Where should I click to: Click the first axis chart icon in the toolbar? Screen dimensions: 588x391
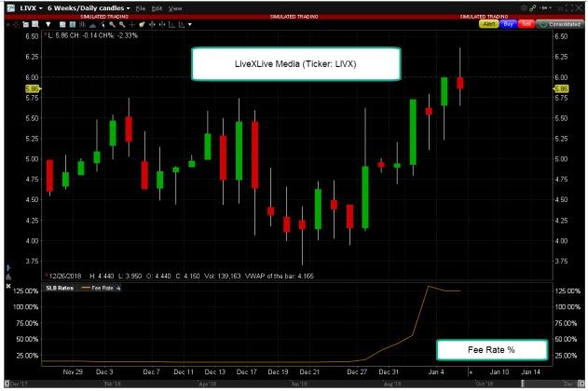(171, 24)
